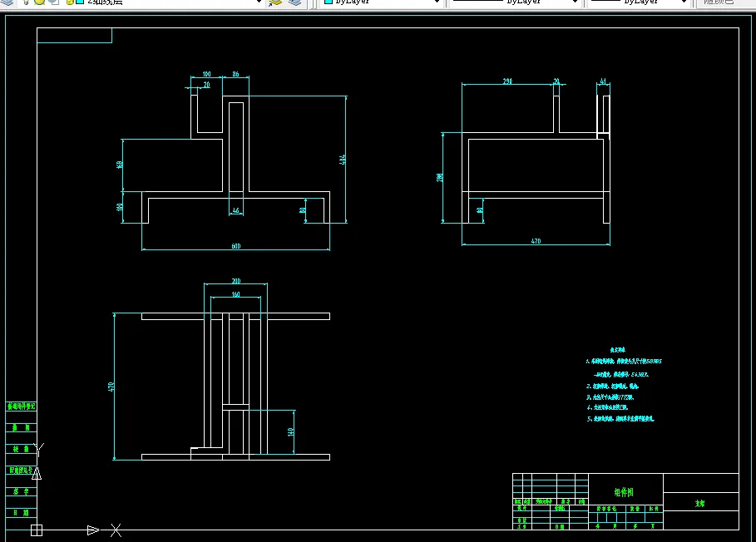Click the UCS X-axis arrow icon
756x542 pixels.
click(93, 530)
